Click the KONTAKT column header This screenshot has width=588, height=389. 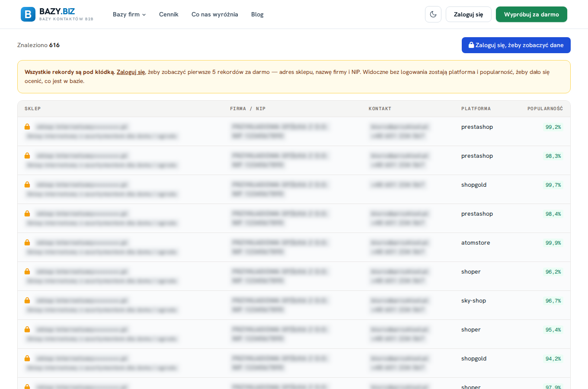tap(380, 109)
